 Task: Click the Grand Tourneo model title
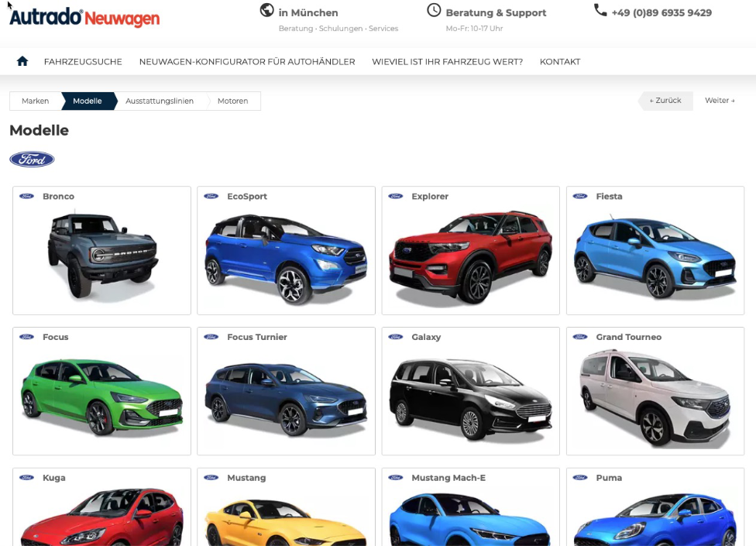click(x=629, y=338)
